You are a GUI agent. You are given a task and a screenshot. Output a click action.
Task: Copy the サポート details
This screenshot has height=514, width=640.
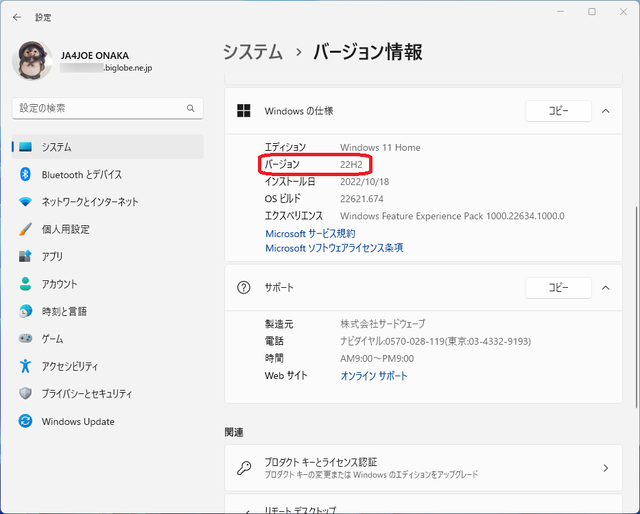coord(558,288)
